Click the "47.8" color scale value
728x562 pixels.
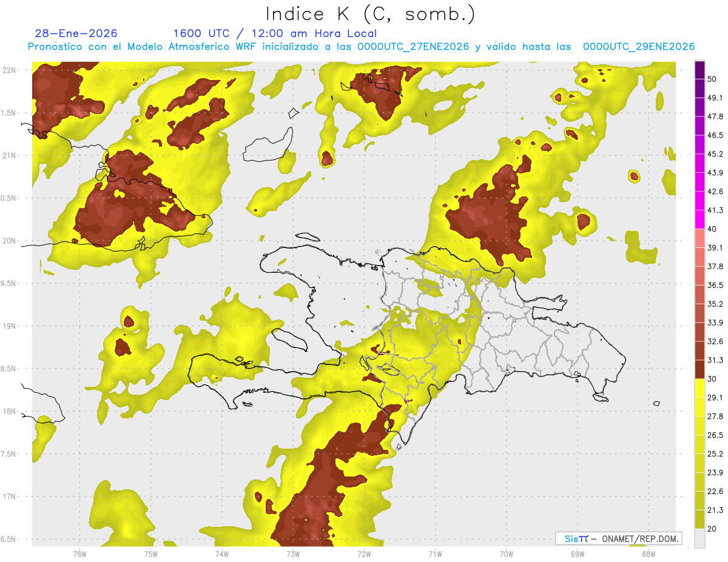point(715,116)
